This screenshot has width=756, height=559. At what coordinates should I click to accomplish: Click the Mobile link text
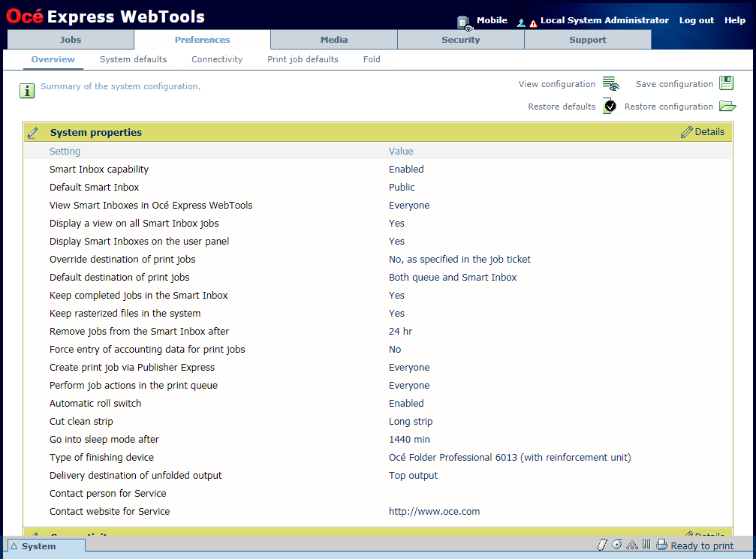tap(492, 20)
